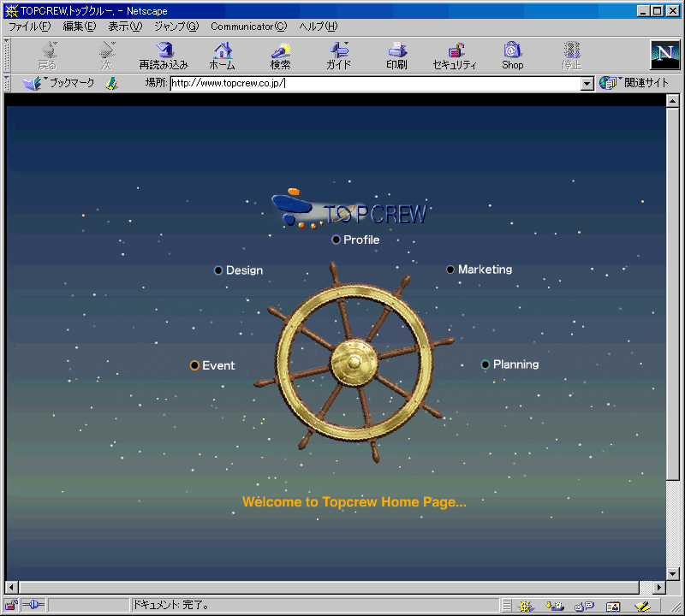Open the ヘルプ(H) menu
This screenshot has width=685, height=616.
pos(319,27)
